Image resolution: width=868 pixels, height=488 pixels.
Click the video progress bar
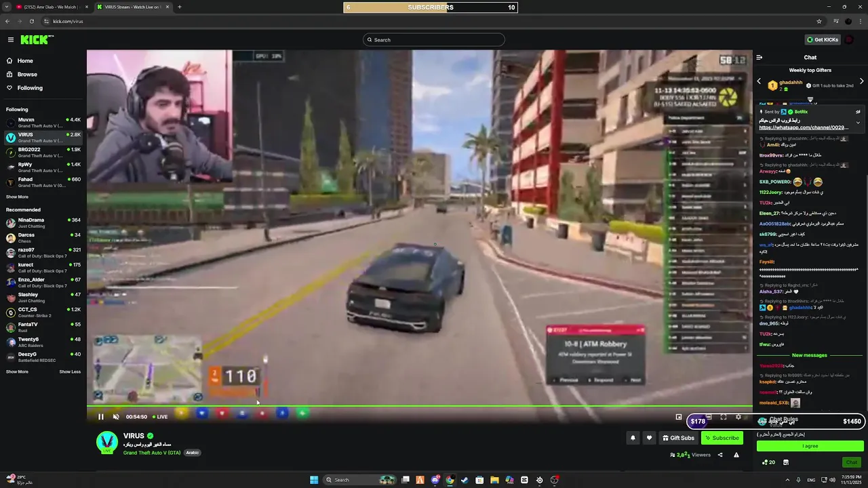pyautogui.click(x=420, y=407)
